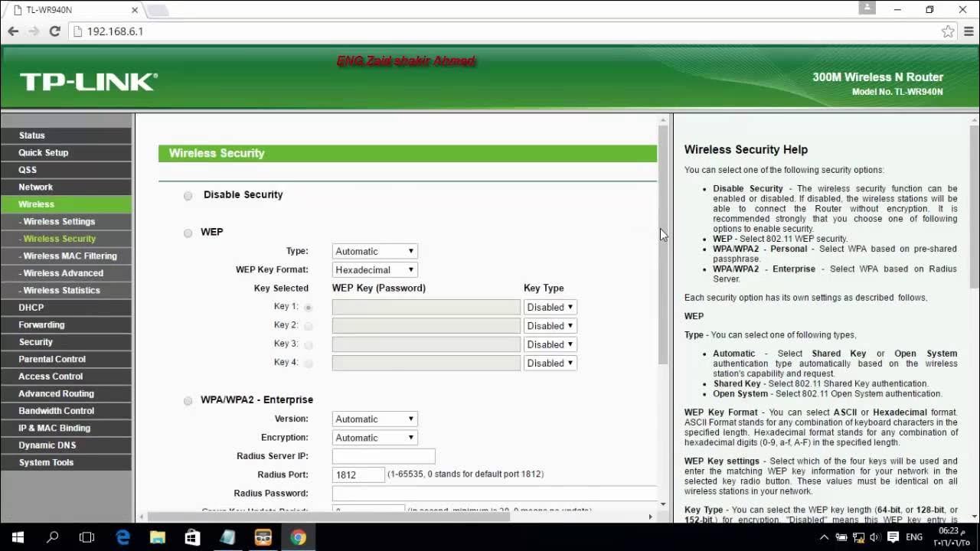The width and height of the screenshot is (980, 551).
Task: Close the TL-WR940N tab
Action: pos(135,10)
